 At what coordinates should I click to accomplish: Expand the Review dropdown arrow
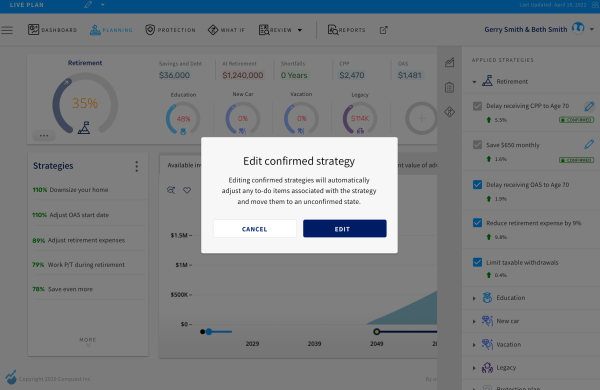click(300, 30)
